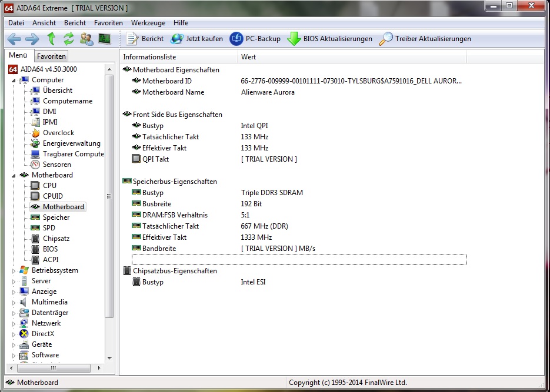Image resolution: width=550 pixels, height=392 pixels.
Task: Select Übersicht in the tree
Action: 58,91
